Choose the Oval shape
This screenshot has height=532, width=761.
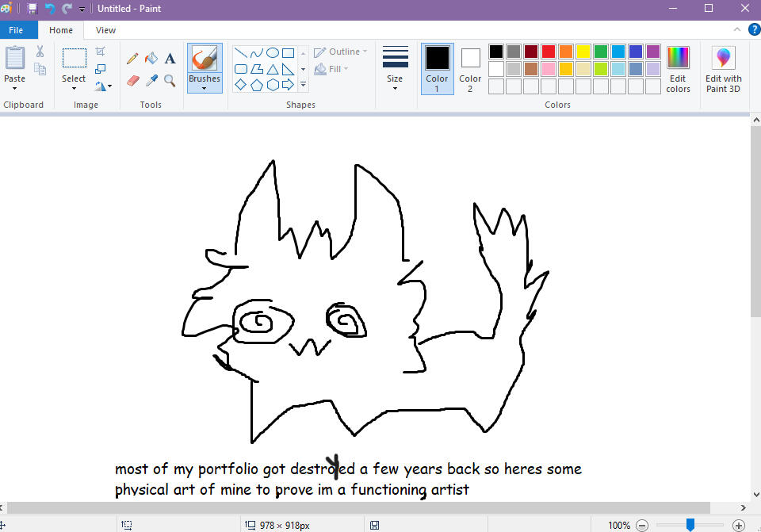272,53
